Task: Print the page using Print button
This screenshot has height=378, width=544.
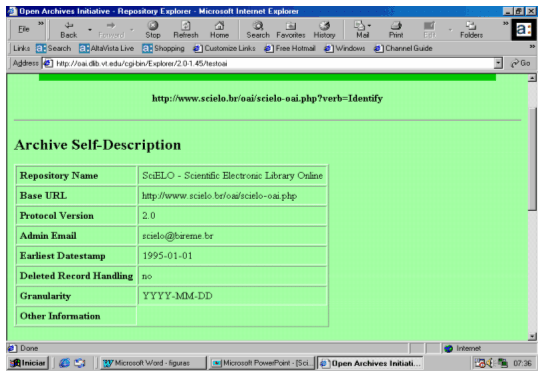Action: pyautogui.click(x=396, y=30)
